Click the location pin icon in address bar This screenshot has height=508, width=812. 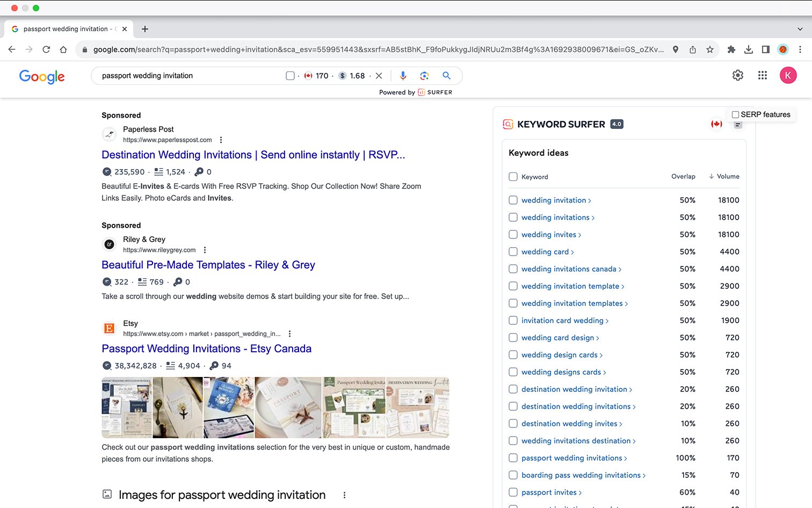(676, 49)
